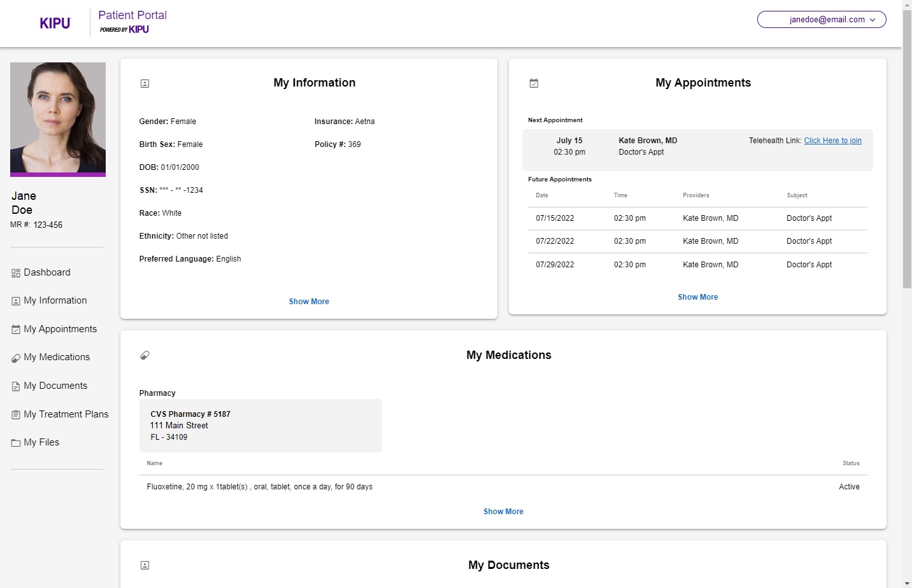
Task: Click the My Files folder icon
Action: point(16,443)
